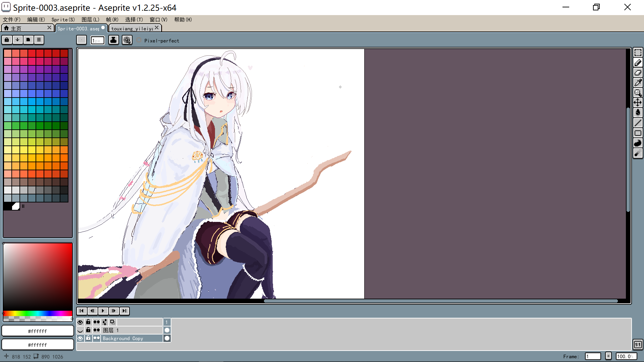Open the 文件(F) menu
The width and height of the screenshot is (644, 362).
coord(12,20)
